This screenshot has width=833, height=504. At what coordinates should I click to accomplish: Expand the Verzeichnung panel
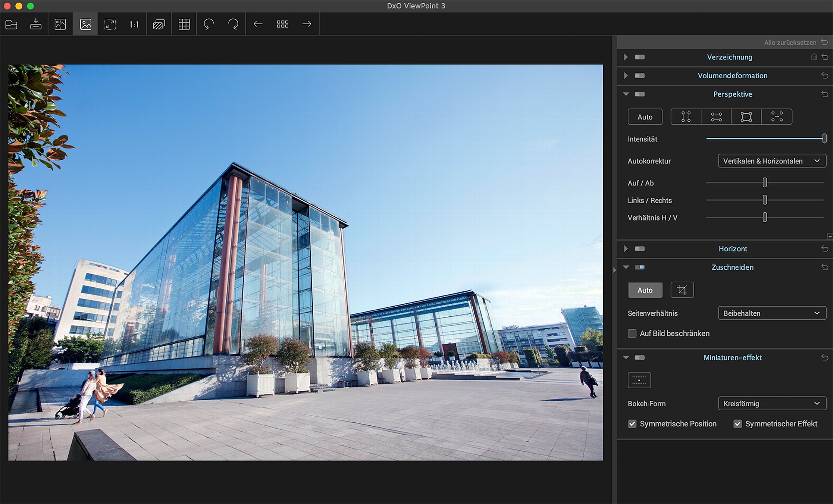pos(626,57)
